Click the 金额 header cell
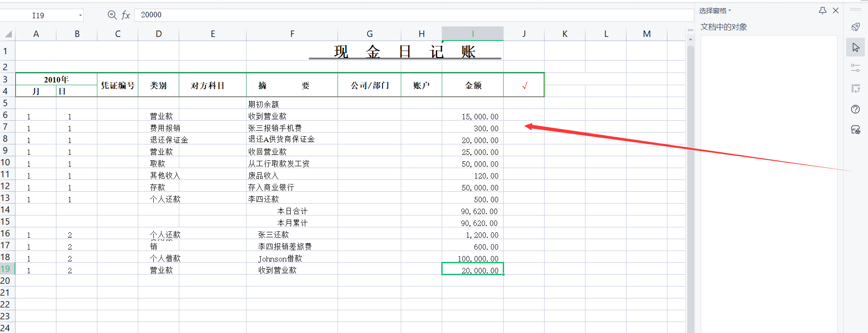This screenshot has height=333, width=868. (473, 85)
